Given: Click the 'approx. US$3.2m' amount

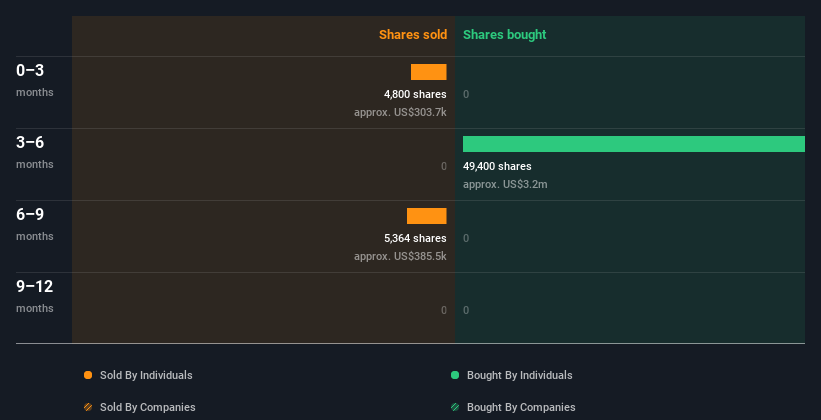Looking at the screenshot, I should (505, 184).
